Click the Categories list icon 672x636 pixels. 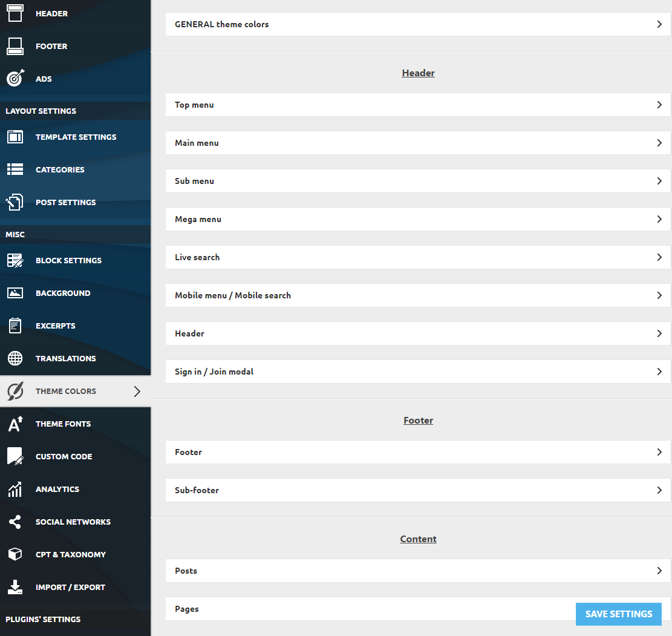(x=15, y=169)
